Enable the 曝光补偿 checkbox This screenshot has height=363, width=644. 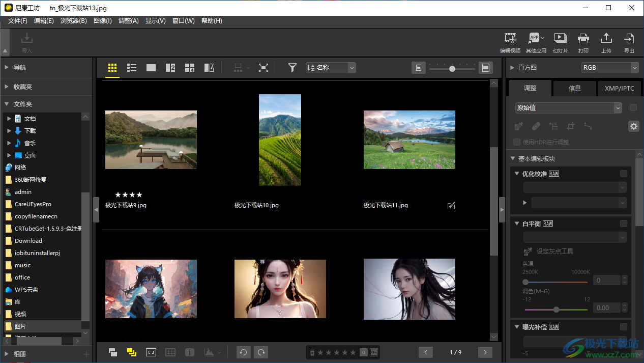tap(624, 327)
